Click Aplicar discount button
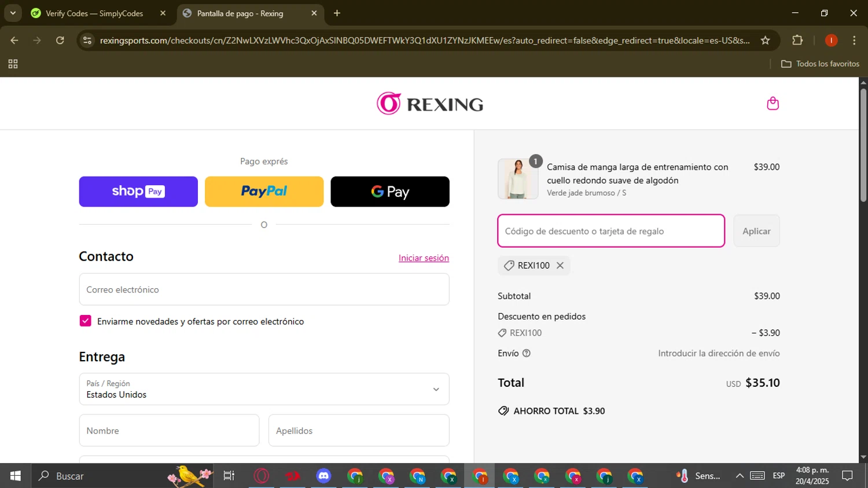 coord(756,231)
